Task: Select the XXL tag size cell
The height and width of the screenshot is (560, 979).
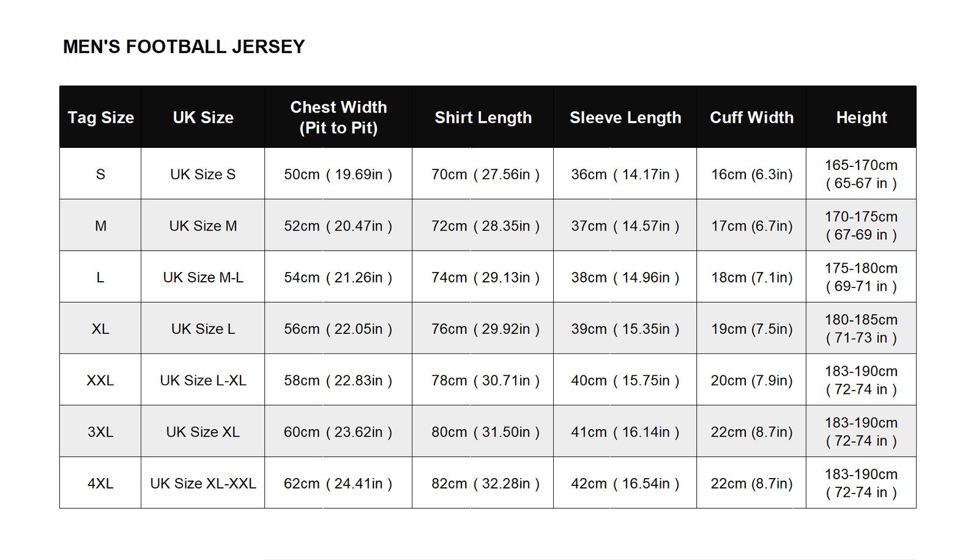Action: pos(100,380)
